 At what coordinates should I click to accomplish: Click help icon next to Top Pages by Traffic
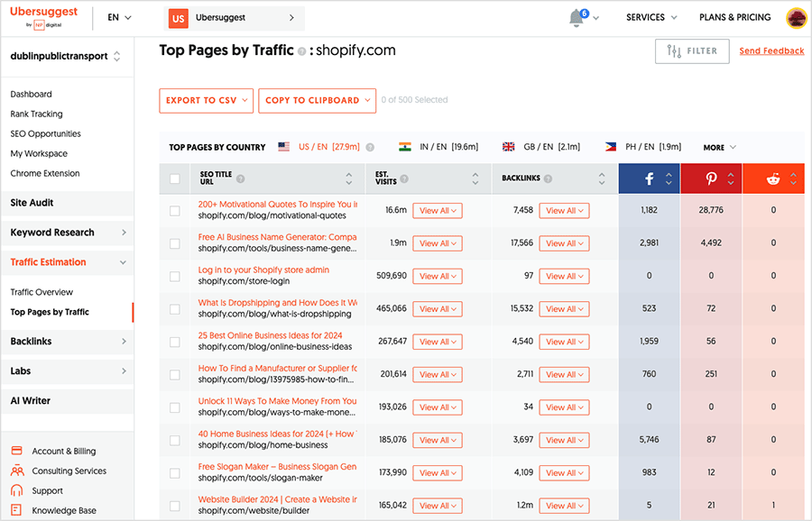tap(302, 51)
